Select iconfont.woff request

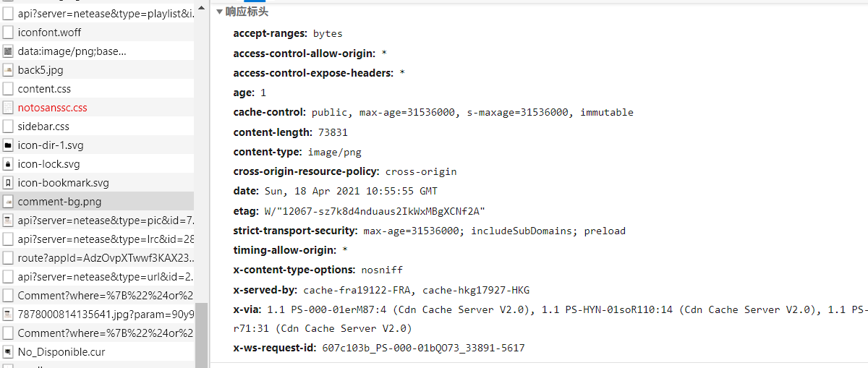point(97,33)
